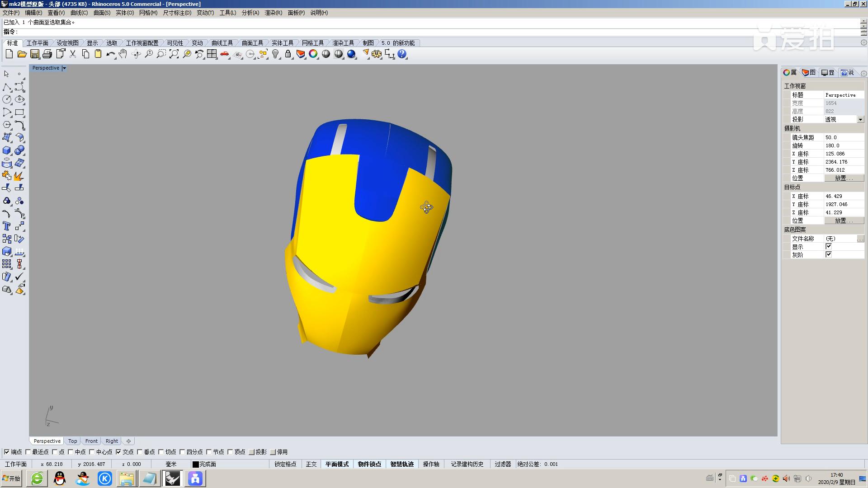Click the color wheel object properties icon
Viewport: 868px width, 488px height.
[x=313, y=54]
